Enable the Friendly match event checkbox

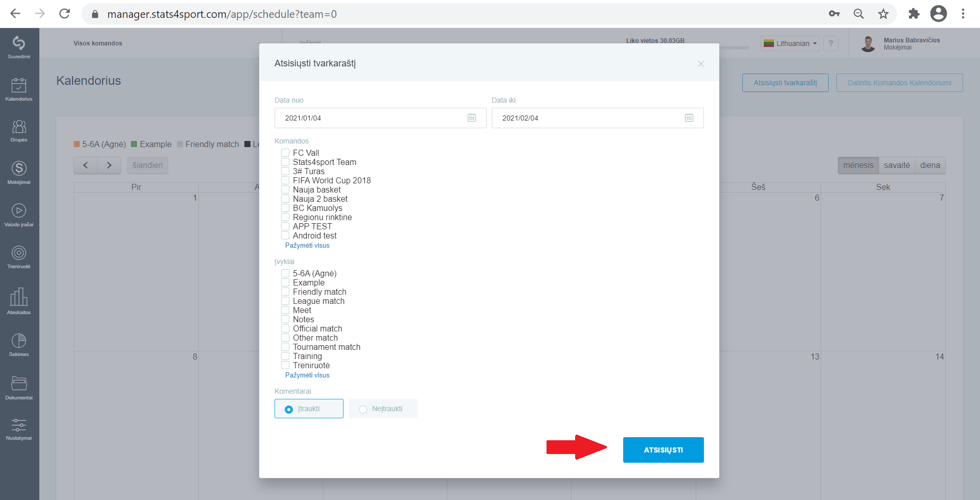[285, 292]
